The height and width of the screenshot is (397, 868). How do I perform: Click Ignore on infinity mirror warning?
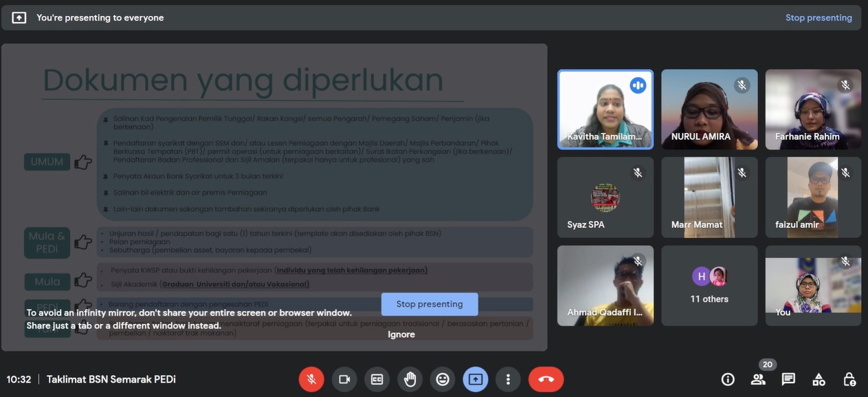[401, 334]
